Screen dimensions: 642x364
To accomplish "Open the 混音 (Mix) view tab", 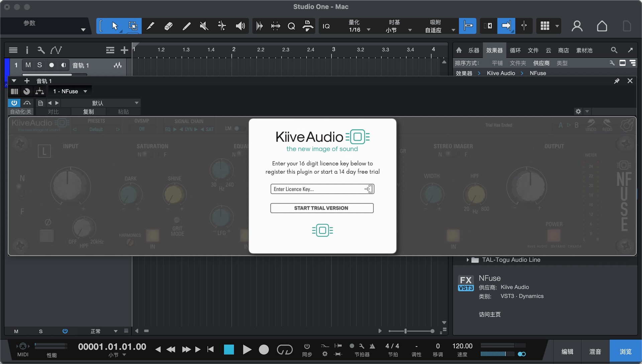I will coord(595,352).
